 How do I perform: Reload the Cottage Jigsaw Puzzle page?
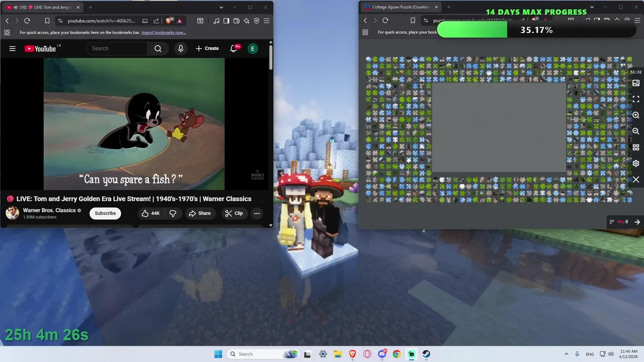[385, 21]
